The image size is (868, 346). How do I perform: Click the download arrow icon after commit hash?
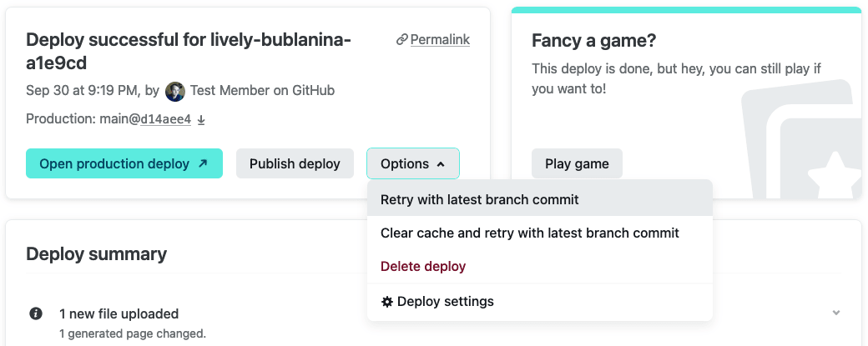coord(201,120)
